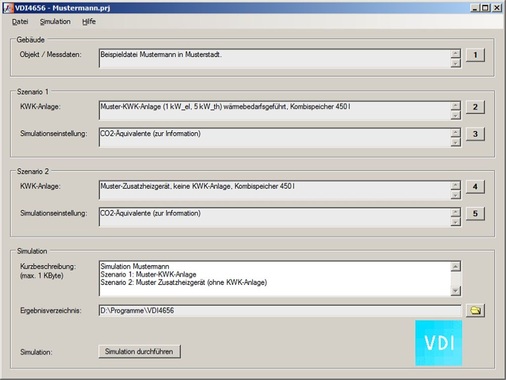This screenshot has height=380, width=506.
Task: Click button 2 for Szenario 1 KWK-Anlage
Action: (475, 107)
